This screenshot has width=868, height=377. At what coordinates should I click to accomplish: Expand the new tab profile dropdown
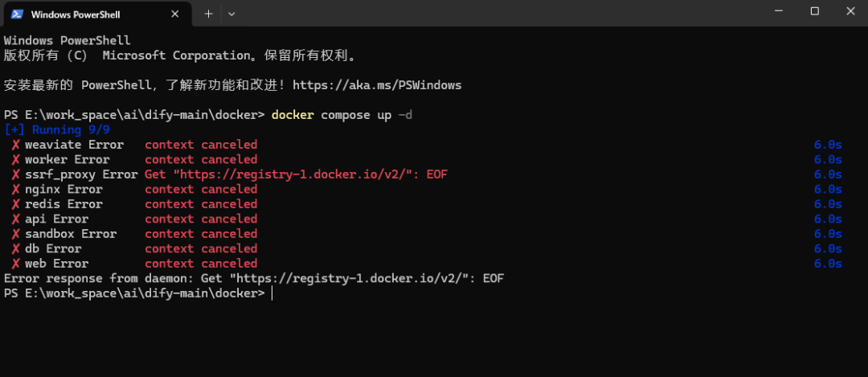(x=231, y=14)
